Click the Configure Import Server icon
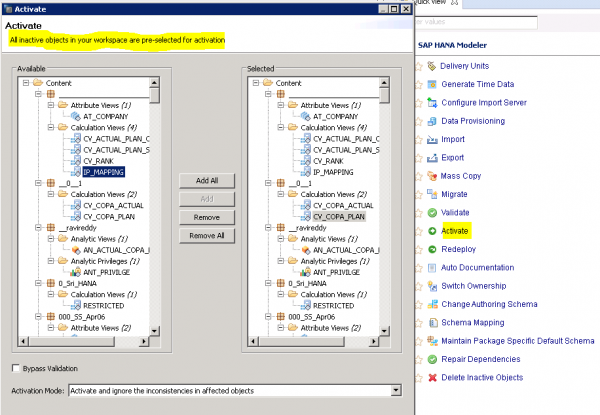 432,103
